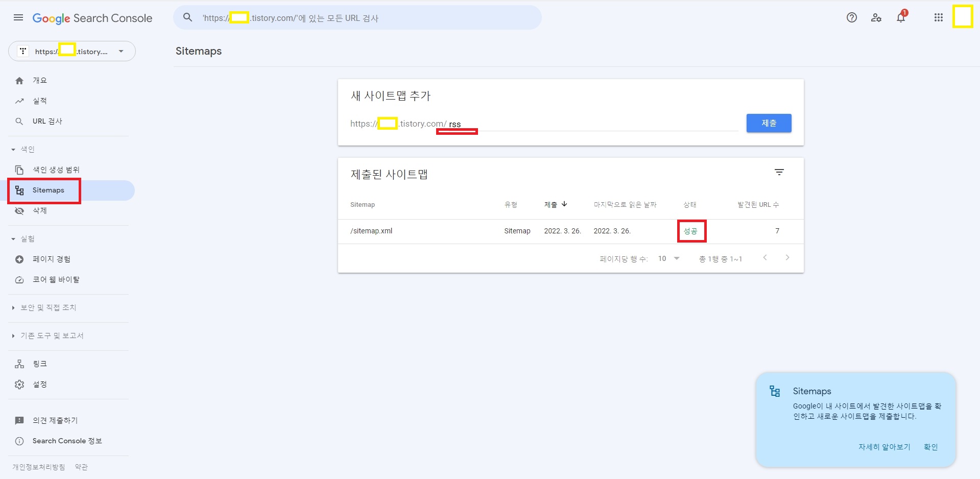Click the 마지막으로 읽은 날짜 column header
The image size is (980, 479).
[x=625, y=205]
